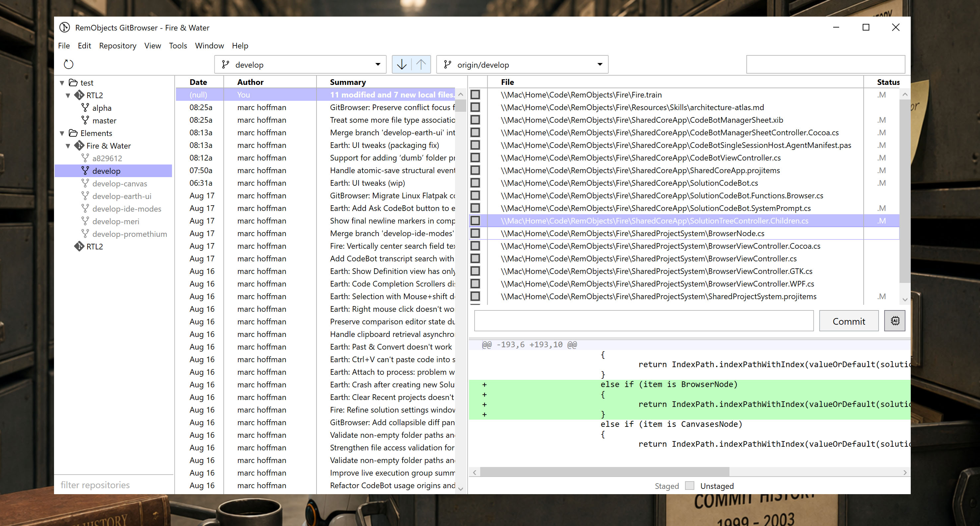Viewport: 980px width, 526px height.
Task: Select the master branch under RTL2
Action: (x=104, y=120)
